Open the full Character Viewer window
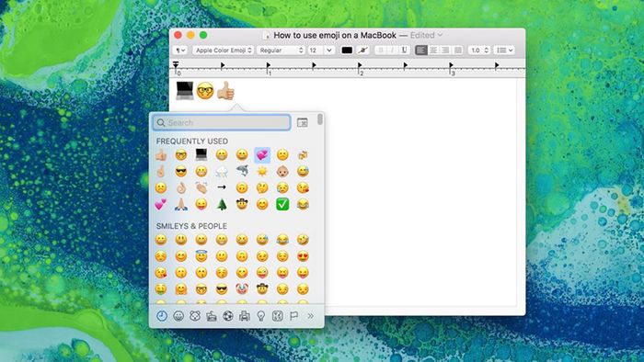This screenshot has width=644, height=362. [x=303, y=122]
